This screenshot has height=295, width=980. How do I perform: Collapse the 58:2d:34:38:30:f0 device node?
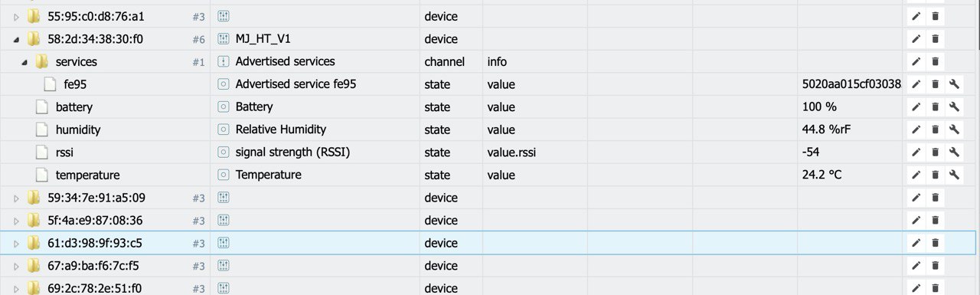coord(17,39)
